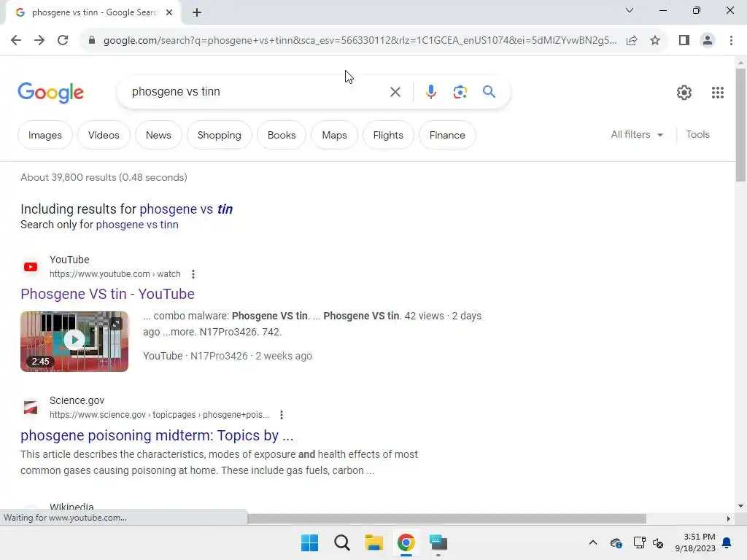Click the YouTube favicon in results

pos(31,267)
